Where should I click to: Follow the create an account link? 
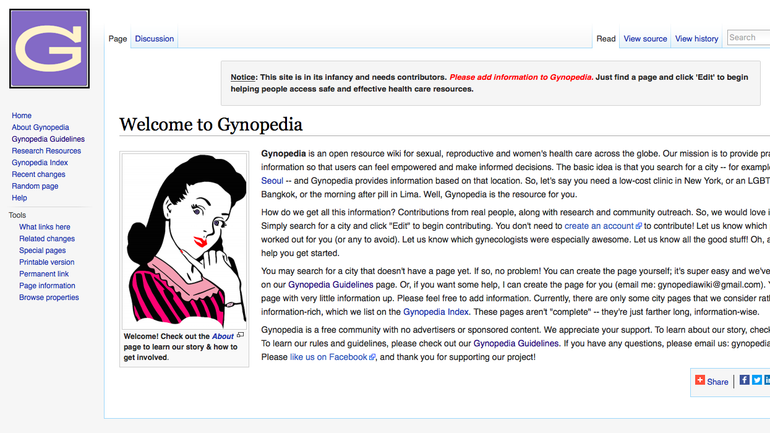click(603, 226)
